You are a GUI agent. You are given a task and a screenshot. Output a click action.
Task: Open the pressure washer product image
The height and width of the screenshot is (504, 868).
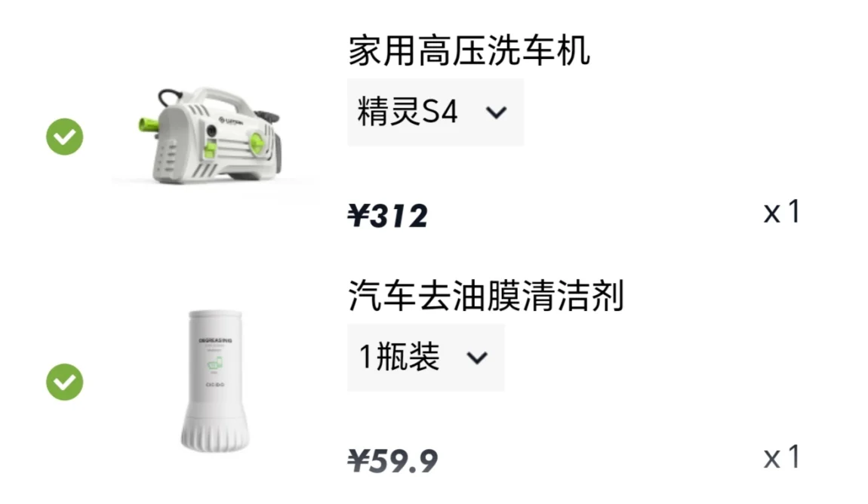click(x=211, y=136)
